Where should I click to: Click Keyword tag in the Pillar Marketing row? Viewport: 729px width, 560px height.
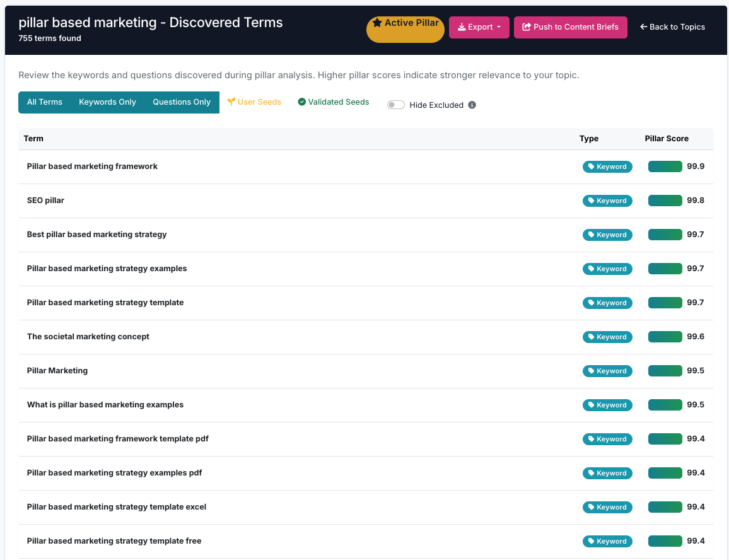(x=607, y=371)
